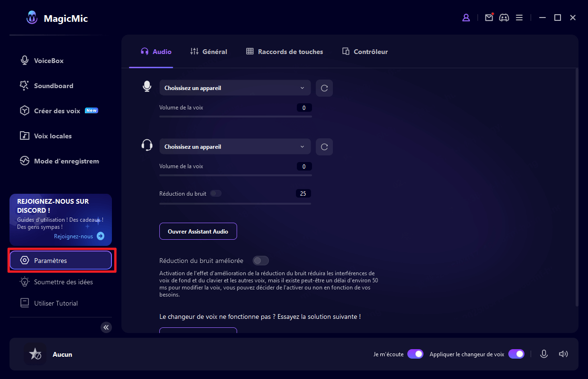Collapse the sidebar with double-chevron icon
The image size is (588, 379).
(x=106, y=327)
